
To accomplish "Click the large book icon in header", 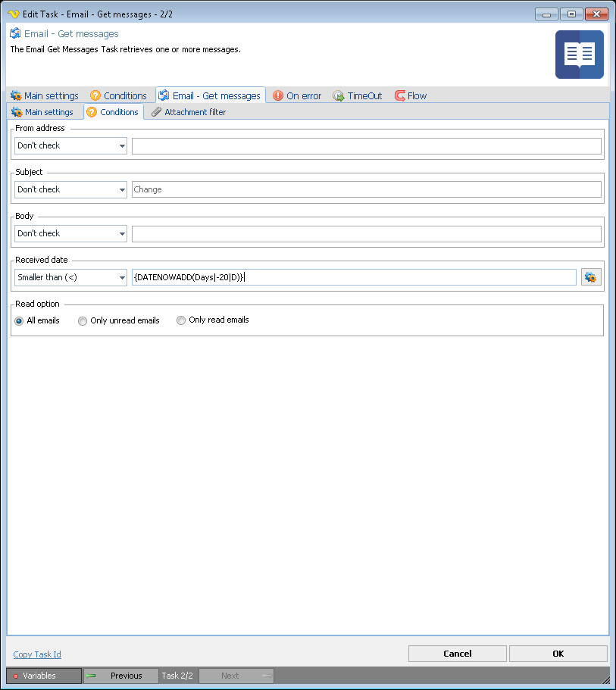I will [x=579, y=55].
